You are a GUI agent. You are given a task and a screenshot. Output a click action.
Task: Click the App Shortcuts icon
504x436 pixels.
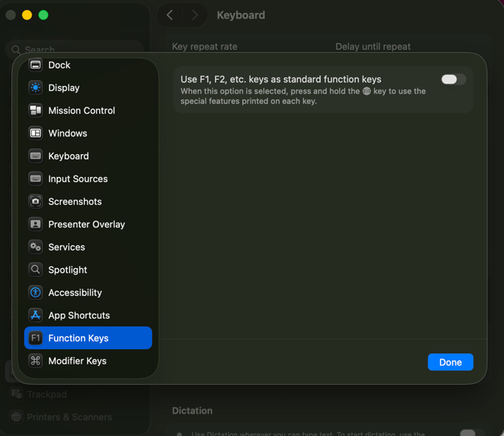click(35, 316)
